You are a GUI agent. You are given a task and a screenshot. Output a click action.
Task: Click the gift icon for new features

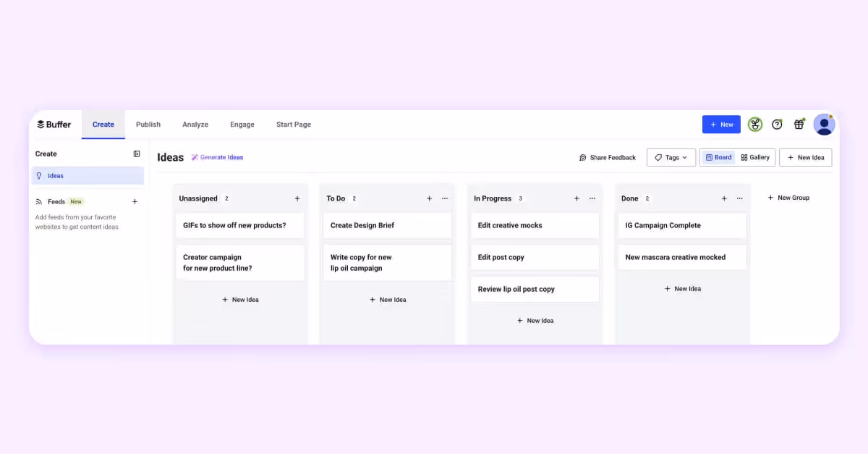[x=799, y=125]
